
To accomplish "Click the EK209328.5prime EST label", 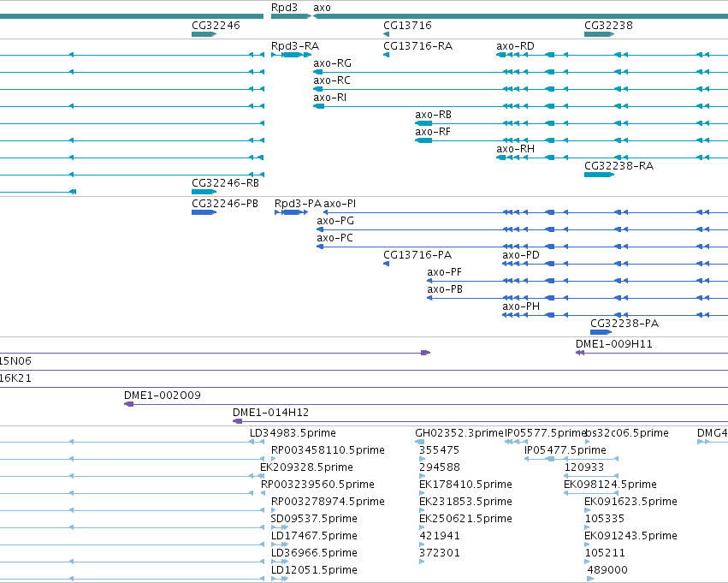I will pos(306,467).
